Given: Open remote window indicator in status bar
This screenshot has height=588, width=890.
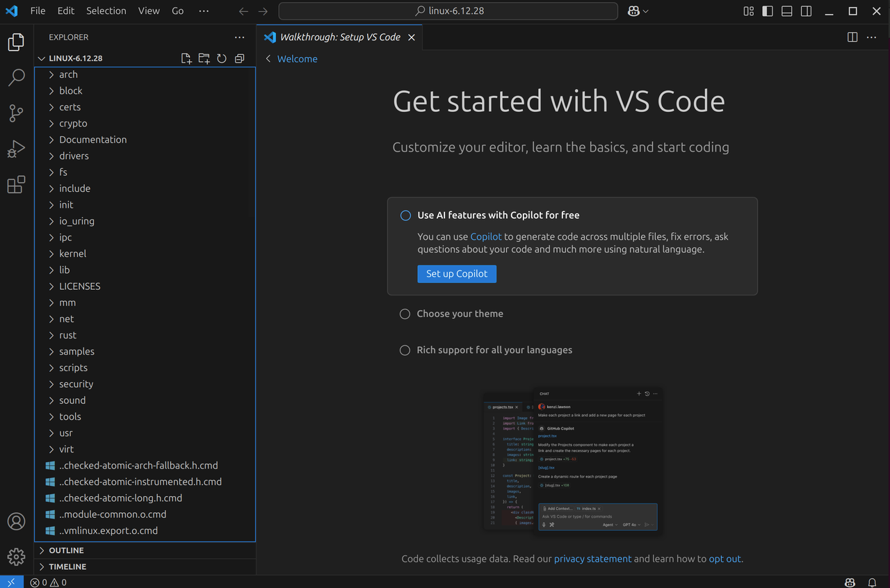Looking at the screenshot, I should pyautogui.click(x=11, y=582).
